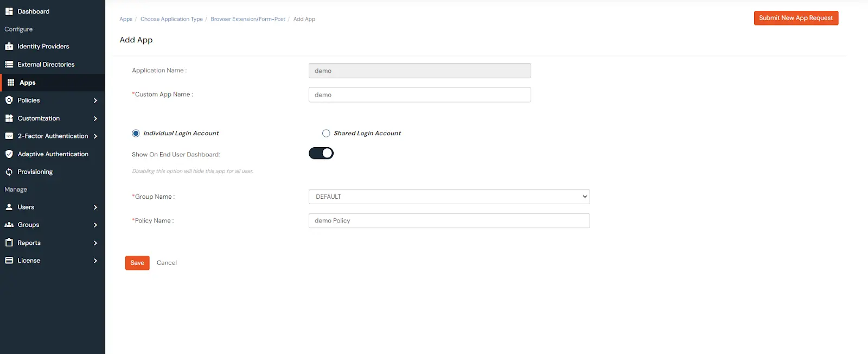Click the Groups people icon
Image resolution: width=868 pixels, height=354 pixels.
point(9,225)
